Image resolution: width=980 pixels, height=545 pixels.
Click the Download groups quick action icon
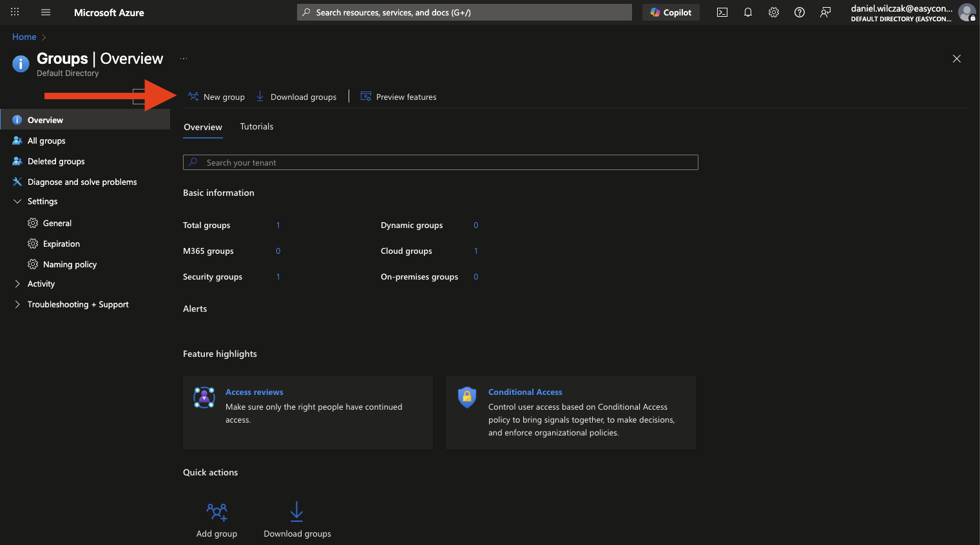click(296, 512)
